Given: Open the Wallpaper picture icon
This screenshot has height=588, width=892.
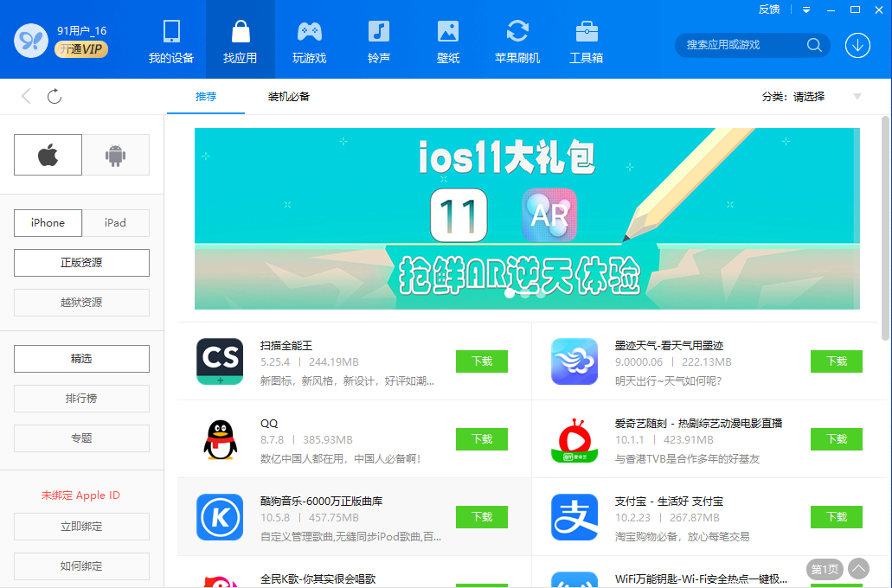Looking at the screenshot, I should pos(448,32).
